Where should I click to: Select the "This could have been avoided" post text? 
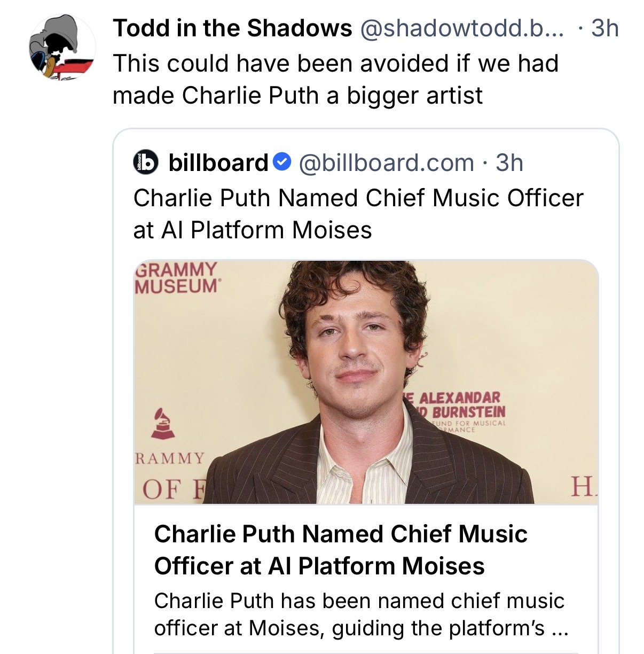(x=335, y=79)
